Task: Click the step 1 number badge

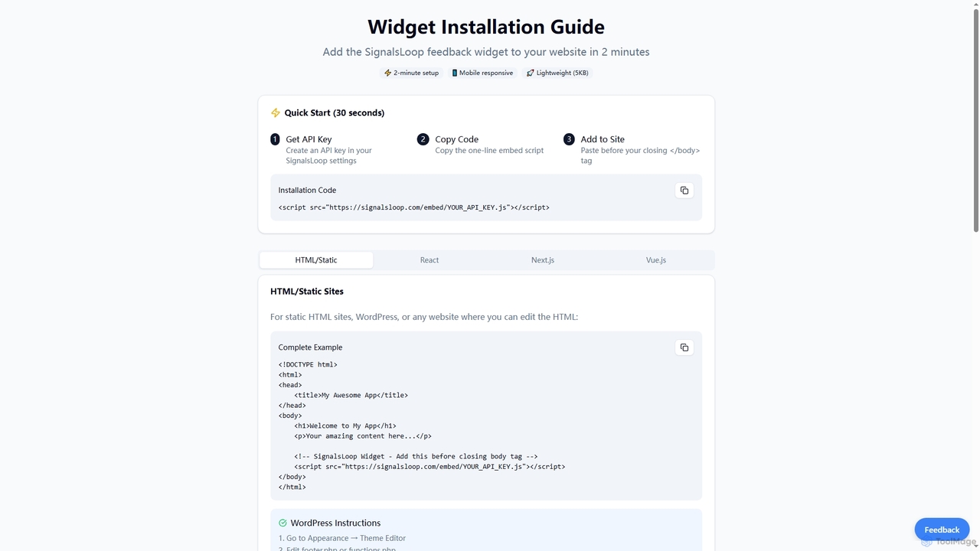Action: pyautogui.click(x=276, y=139)
